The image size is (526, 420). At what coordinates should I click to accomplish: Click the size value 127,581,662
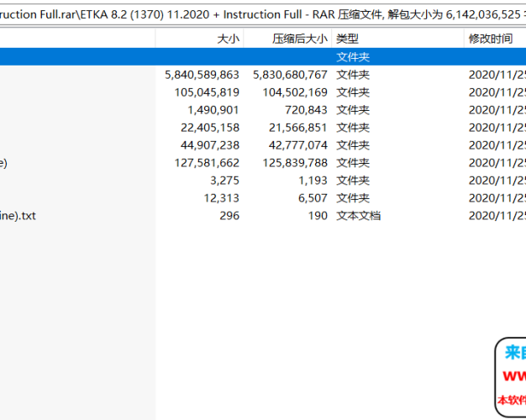point(207,163)
